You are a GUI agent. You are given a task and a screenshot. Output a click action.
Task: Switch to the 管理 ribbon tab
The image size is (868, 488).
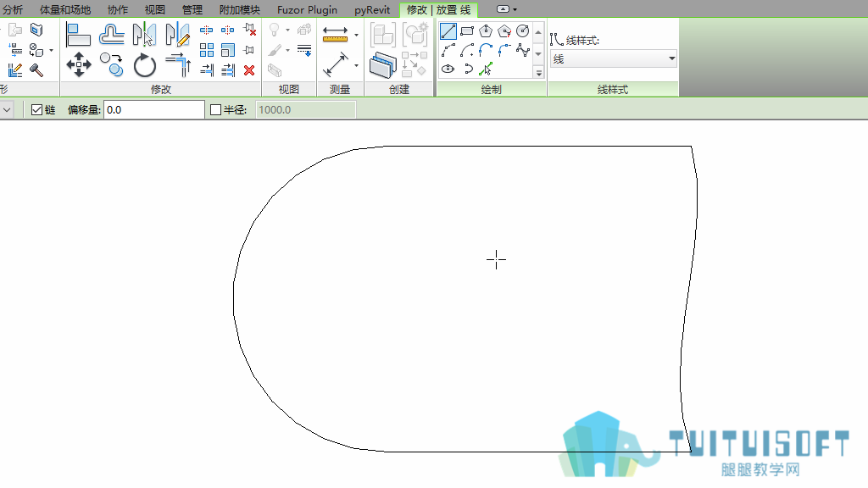192,10
